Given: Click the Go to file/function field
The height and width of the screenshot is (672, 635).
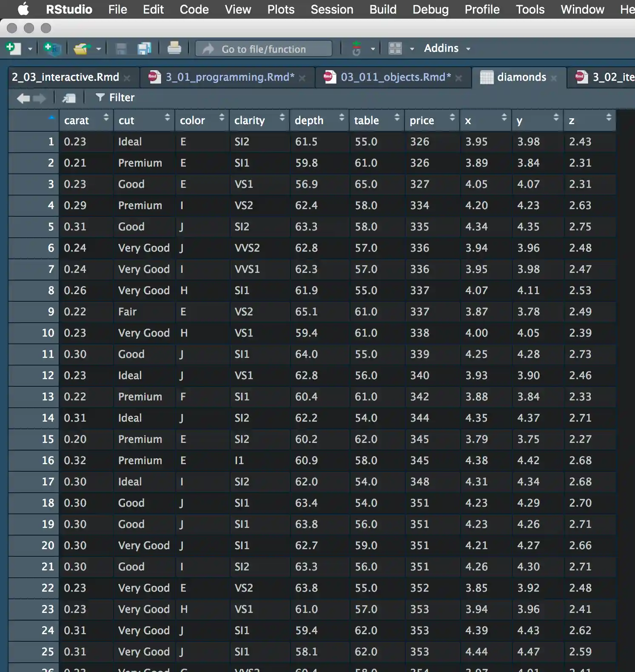Looking at the screenshot, I should point(264,49).
